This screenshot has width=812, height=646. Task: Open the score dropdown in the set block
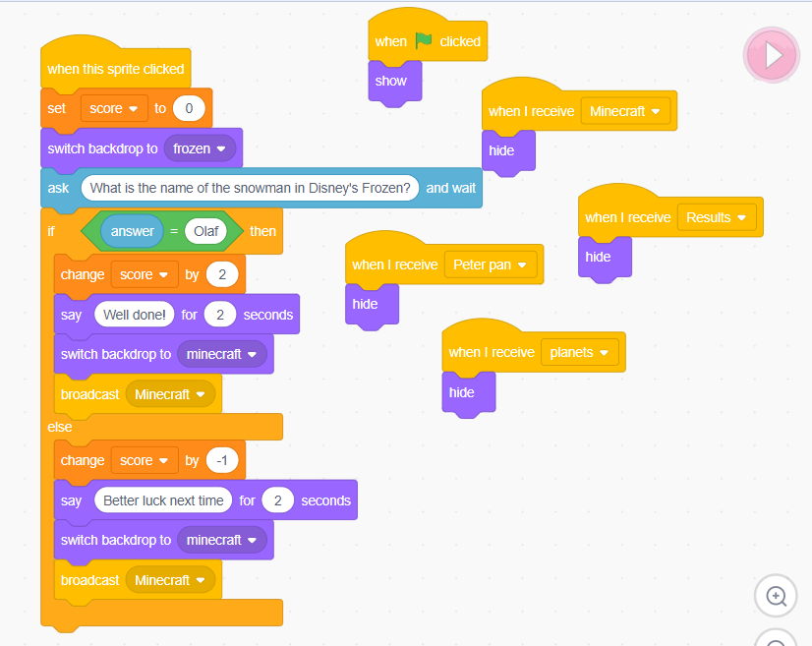pos(113,108)
